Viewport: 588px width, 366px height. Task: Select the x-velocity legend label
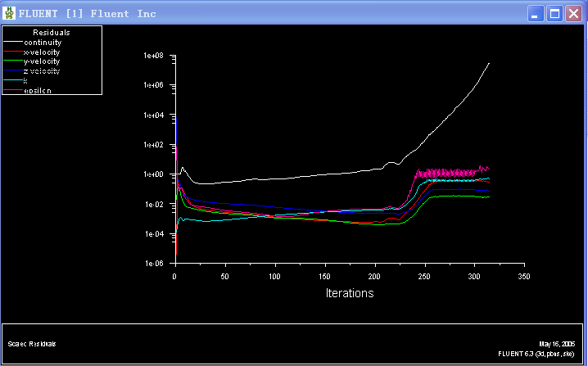coord(41,52)
